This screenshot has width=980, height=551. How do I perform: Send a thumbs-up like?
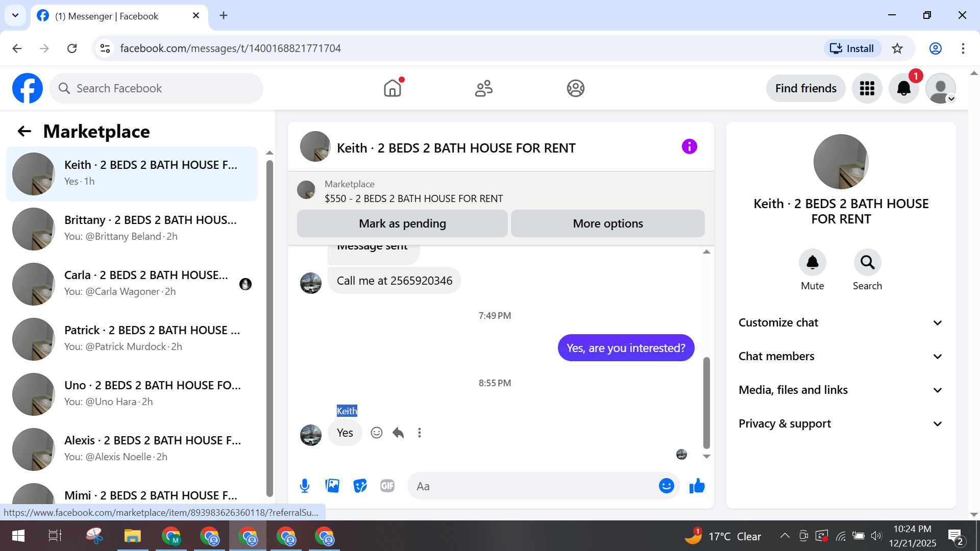(x=697, y=486)
